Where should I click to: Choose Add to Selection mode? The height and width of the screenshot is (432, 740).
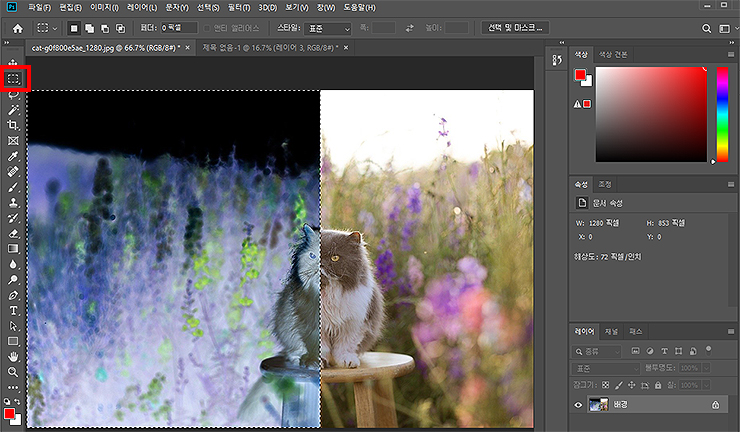[89, 28]
